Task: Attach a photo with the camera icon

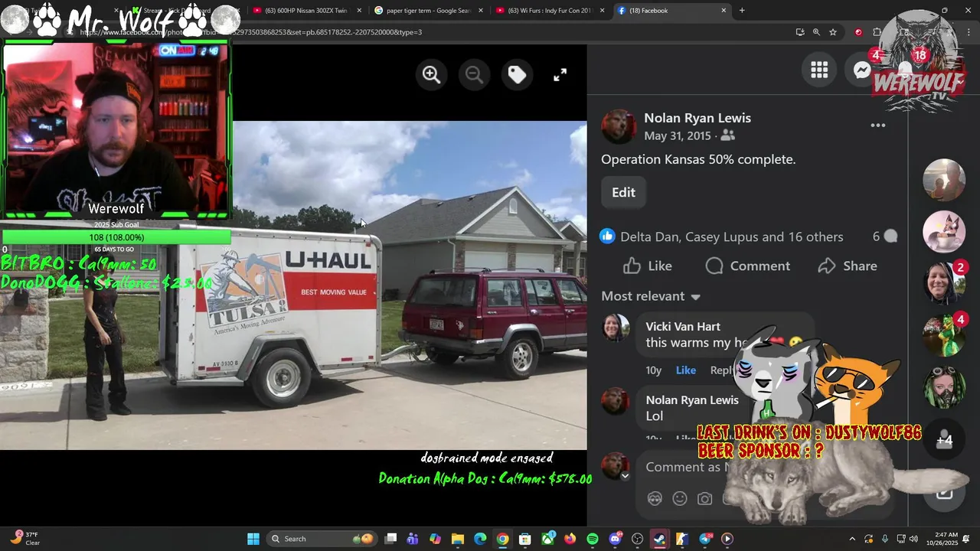Action: tap(705, 498)
